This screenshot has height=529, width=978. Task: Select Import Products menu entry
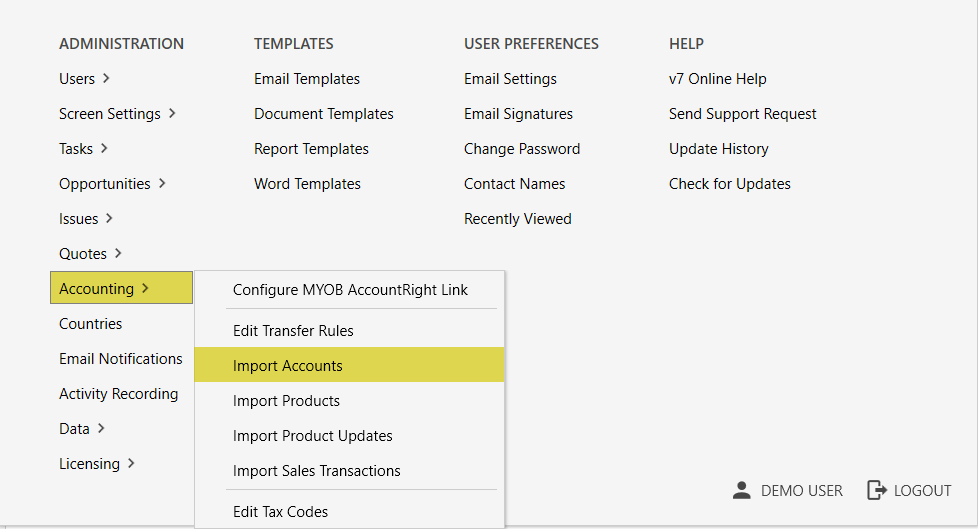tap(286, 401)
